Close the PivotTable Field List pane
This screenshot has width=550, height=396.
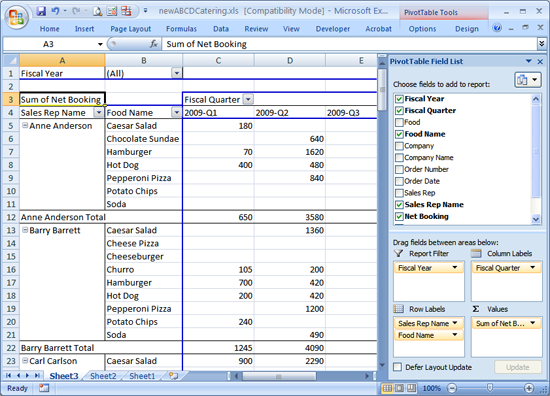[x=540, y=61]
